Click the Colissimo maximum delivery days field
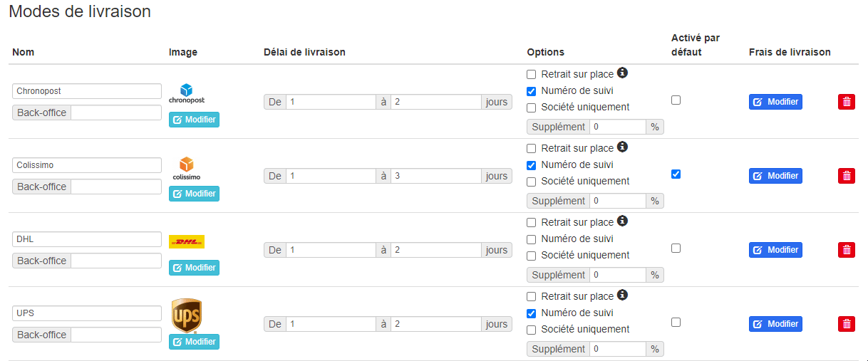This screenshot has height=361, width=868. tap(436, 176)
